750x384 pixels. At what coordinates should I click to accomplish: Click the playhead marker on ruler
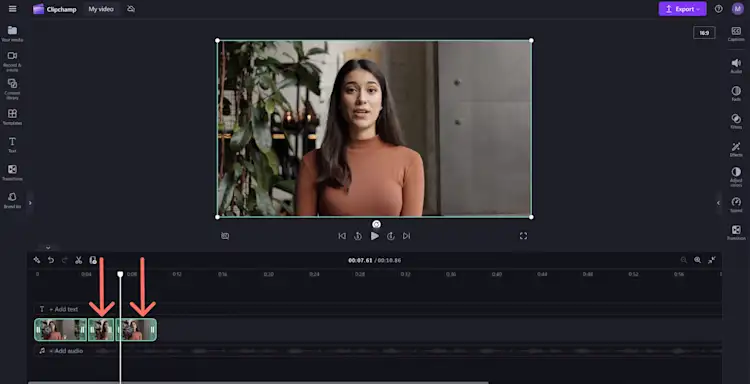tap(120, 274)
